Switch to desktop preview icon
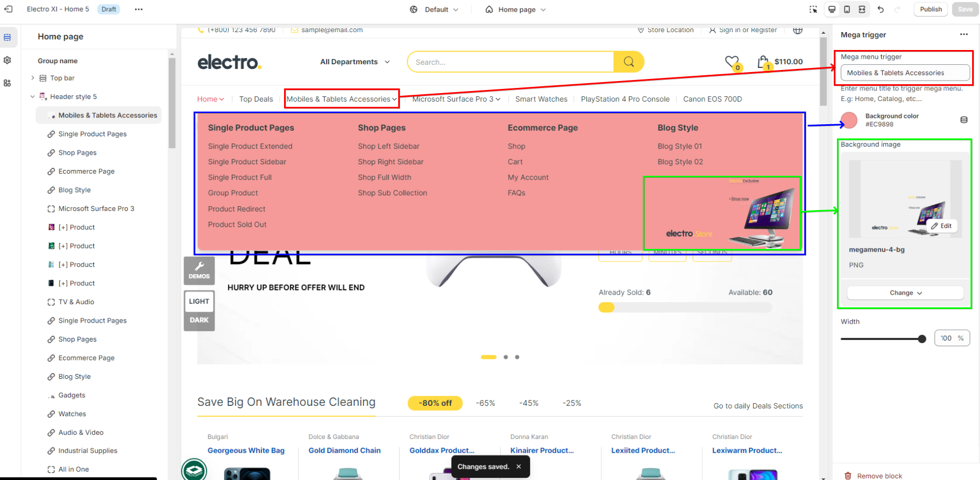 click(x=832, y=9)
